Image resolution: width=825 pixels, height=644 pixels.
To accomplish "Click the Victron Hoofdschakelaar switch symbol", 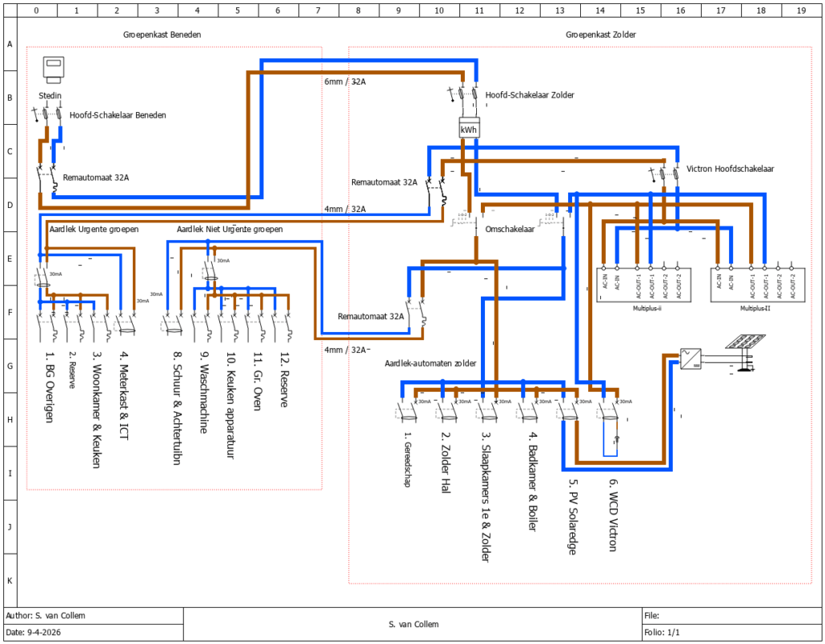I will click(663, 171).
